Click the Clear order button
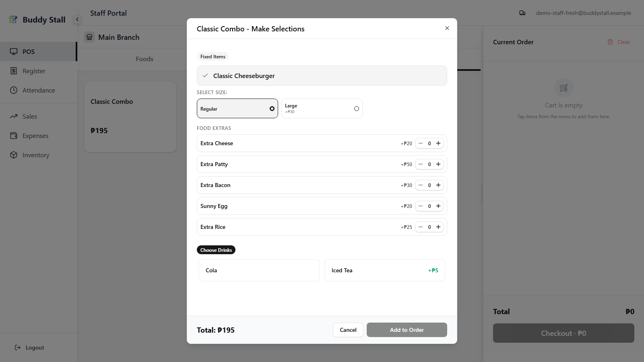This screenshot has width=644, height=362. click(619, 42)
